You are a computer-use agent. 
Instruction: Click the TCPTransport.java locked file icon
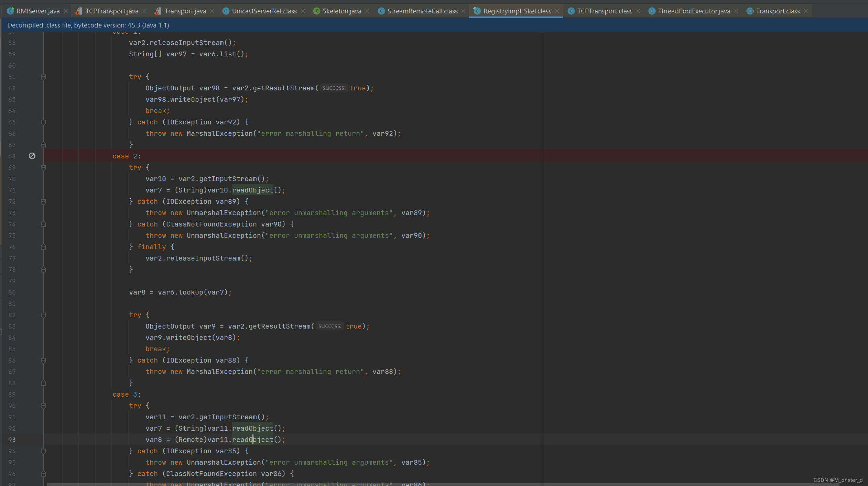tap(79, 11)
